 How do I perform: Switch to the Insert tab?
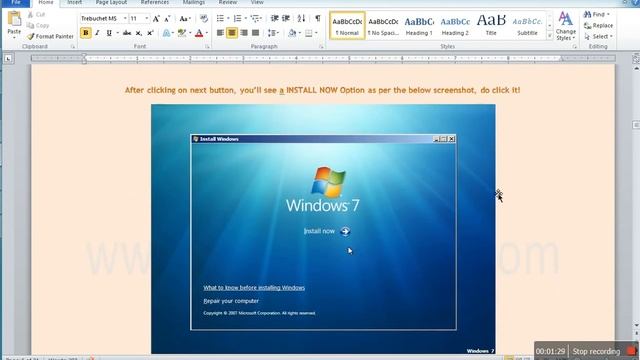(74, 2)
